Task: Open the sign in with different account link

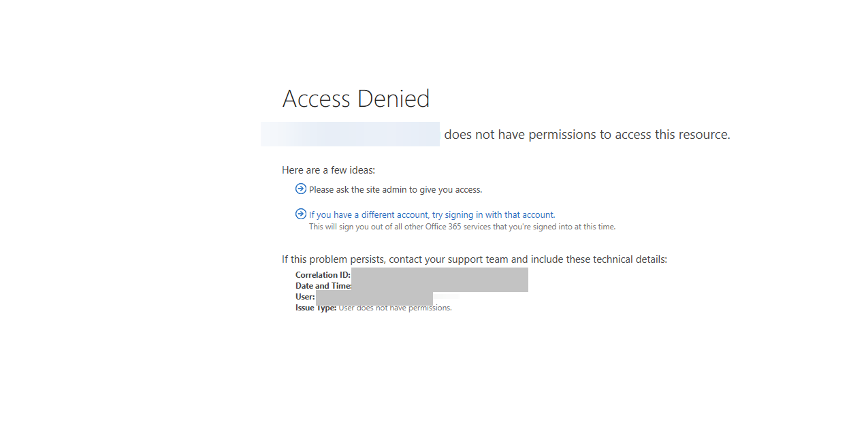Action: [x=432, y=214]
